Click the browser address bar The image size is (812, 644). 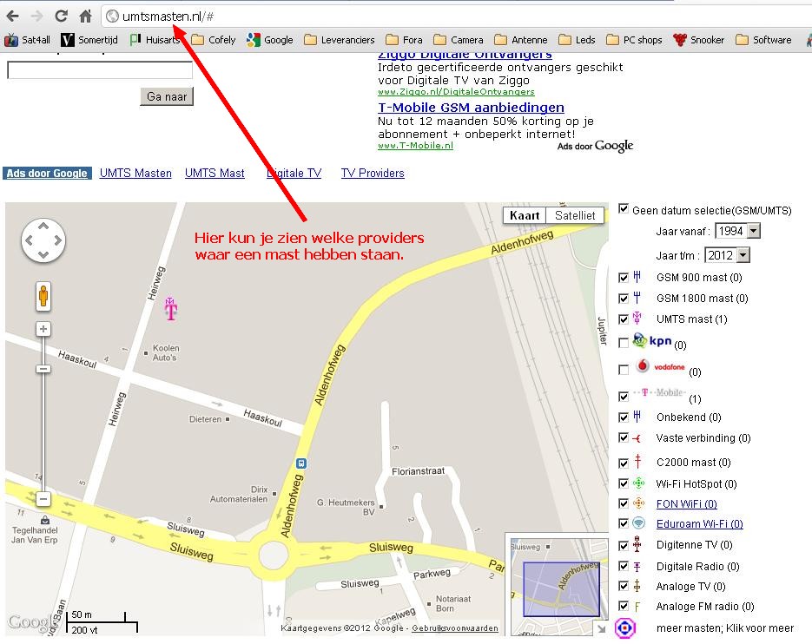(x=456, y=16)
